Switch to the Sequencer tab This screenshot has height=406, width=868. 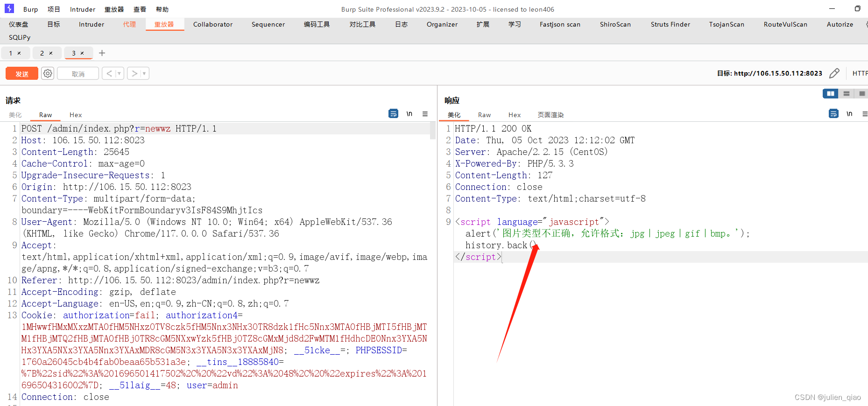tap(268, 24)
